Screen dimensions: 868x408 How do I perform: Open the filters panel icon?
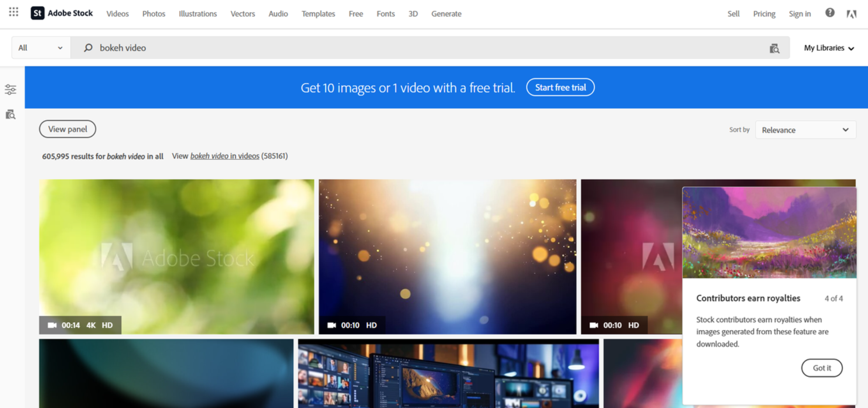[11, 89]
